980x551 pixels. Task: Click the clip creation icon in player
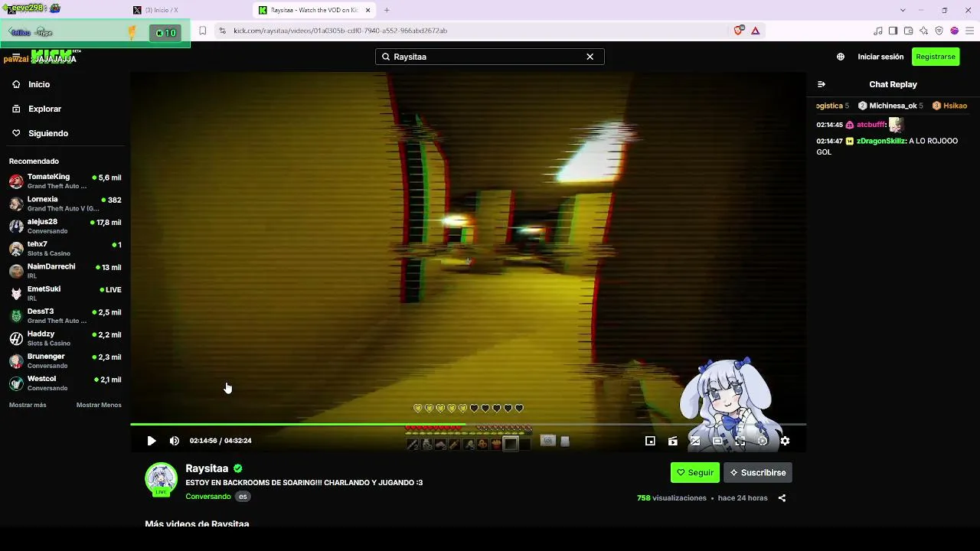673,441
